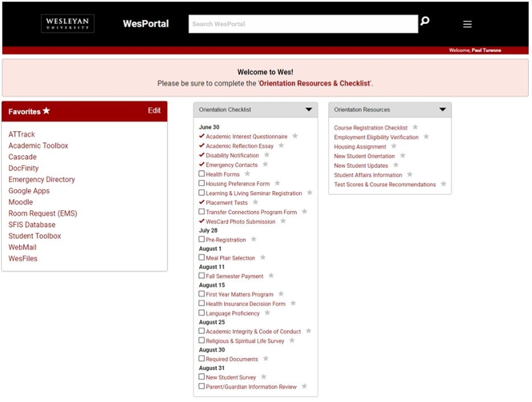Star the Housing Preference Form item

coord(277,183)
